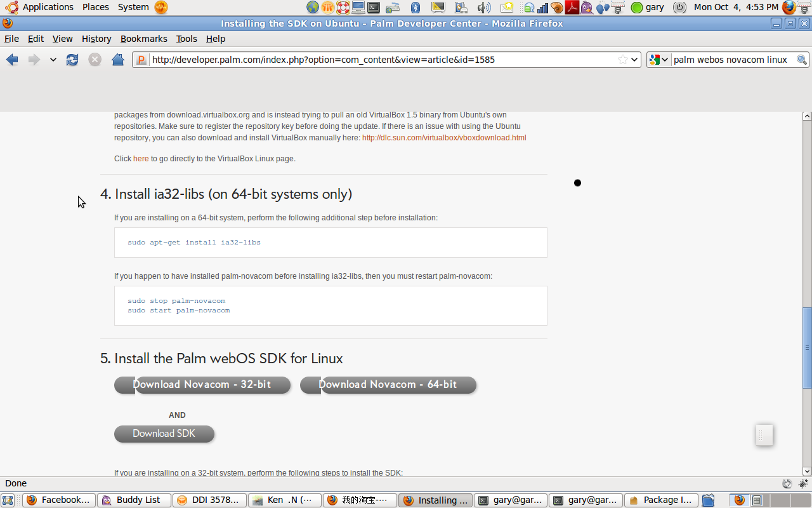Open the Google search engine selector

click(x=659, y=60)
